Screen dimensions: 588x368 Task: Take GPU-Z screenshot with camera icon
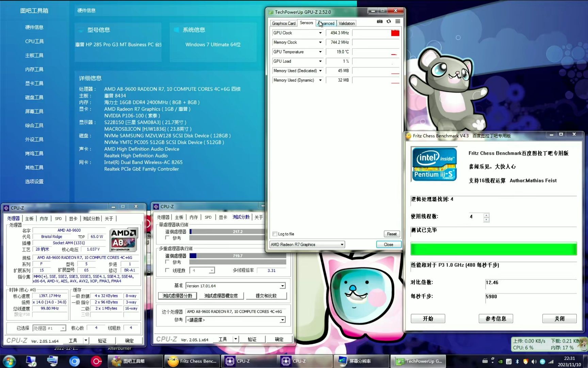click(x=380, y=21)
